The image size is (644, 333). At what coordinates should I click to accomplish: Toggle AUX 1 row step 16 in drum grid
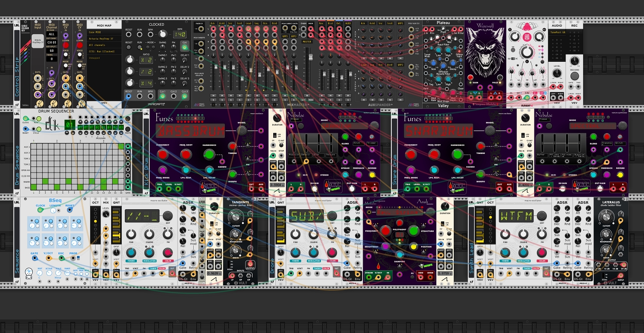coord(121,146)
